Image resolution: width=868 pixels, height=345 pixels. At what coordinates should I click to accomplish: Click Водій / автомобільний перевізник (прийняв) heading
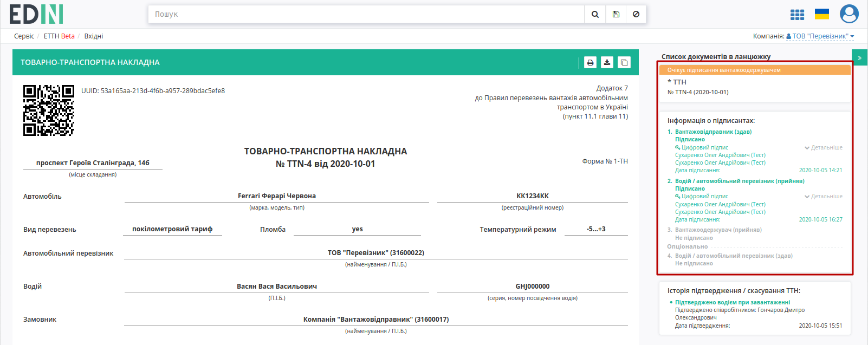(x=740, y=181)
